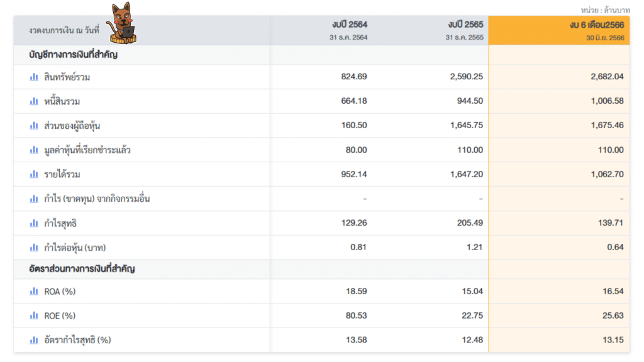Click the 2,682.04 total assets value
This screenshot has width=644, height=362.
click(x=607, y=77)
